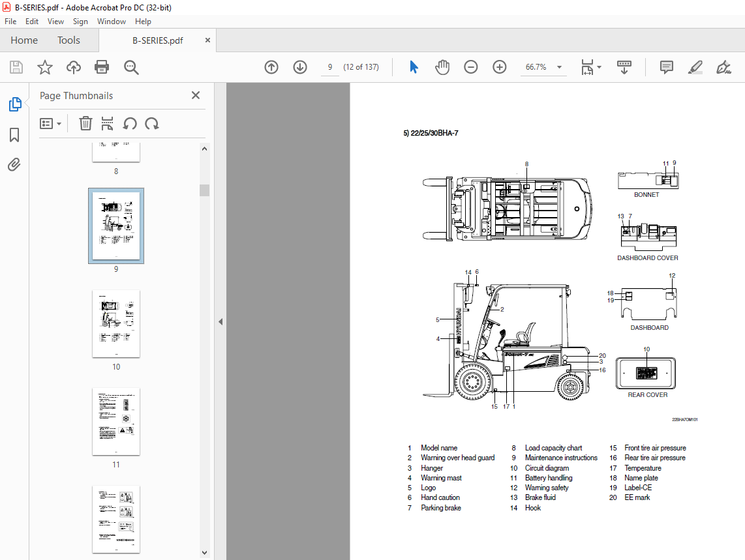The width and height of the screenshot is (745, 560).
Task: Select the page 8 thumbnail
Action: click(x=116, y=151)
